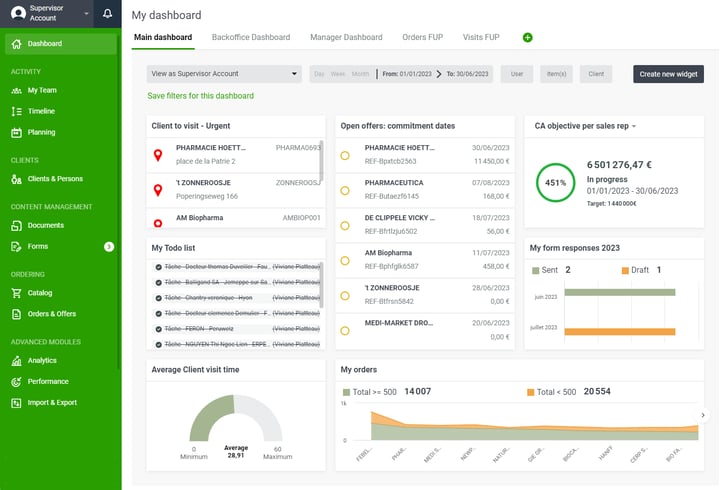This screenshot has height=490, width=727.
Task: Click the green add dashboard plus icon
Action: pos(528,37)
